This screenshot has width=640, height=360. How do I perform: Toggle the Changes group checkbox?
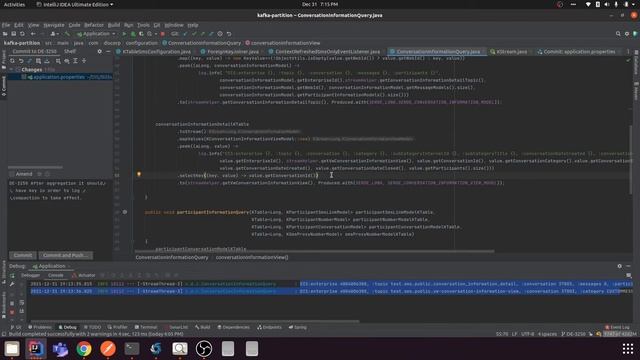tap(18, 70)
